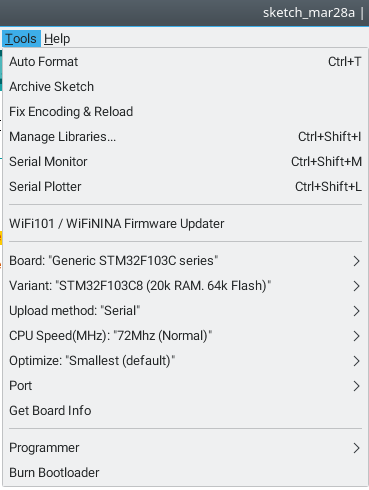Open WiFi101 / WiFiNINA Firmware Updater
This screenshot has width=369, height=490.
point(185,224)
